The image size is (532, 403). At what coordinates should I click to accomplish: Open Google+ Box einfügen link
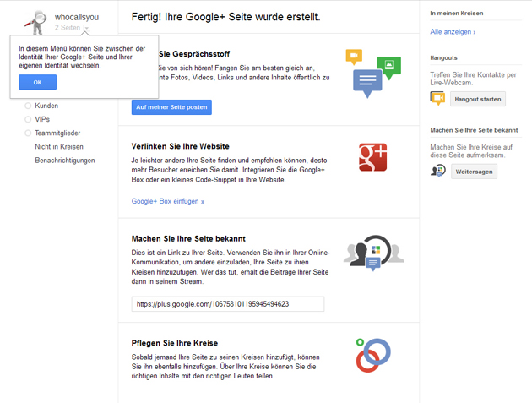pyautogui.click(x=168, y=201)
